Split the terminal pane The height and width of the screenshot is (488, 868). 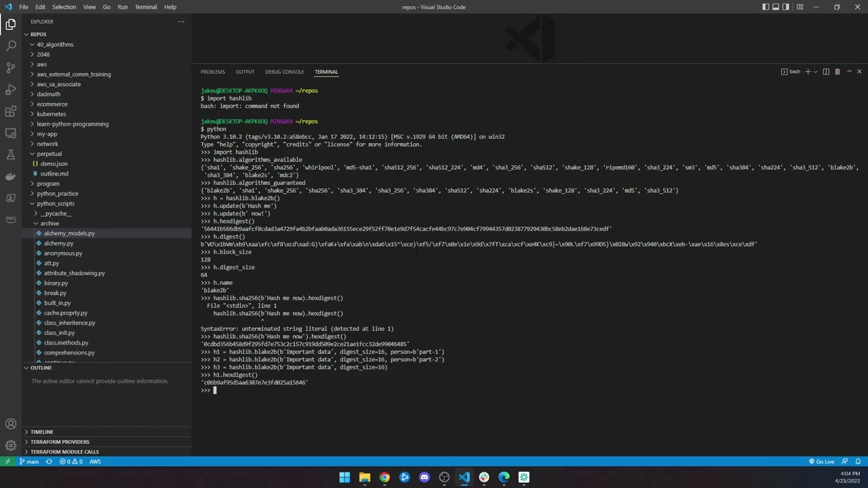pos(826,72)
